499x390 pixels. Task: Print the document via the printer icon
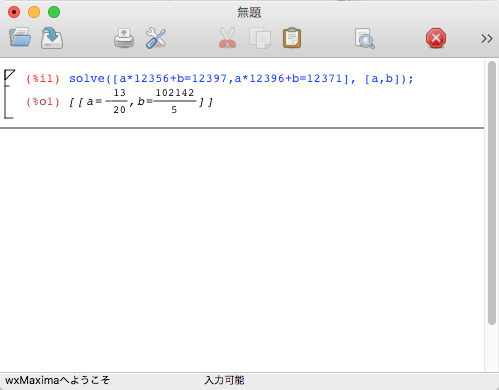coord(124,38)
